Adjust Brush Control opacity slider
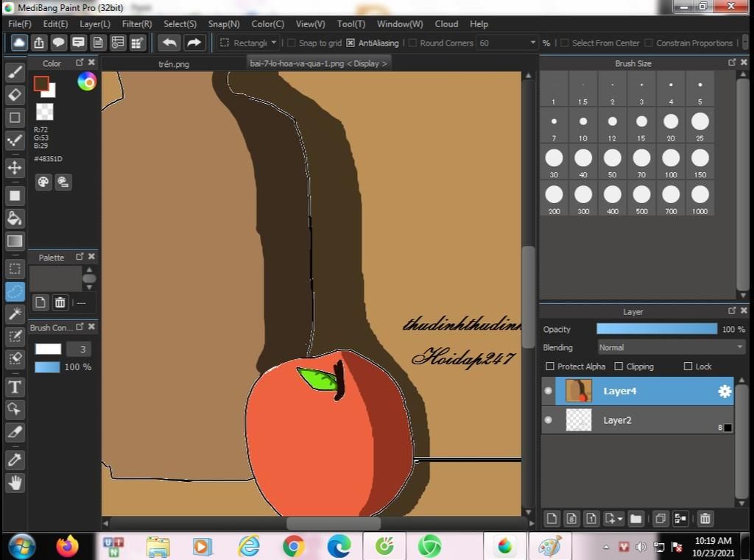 coord(47,367)
